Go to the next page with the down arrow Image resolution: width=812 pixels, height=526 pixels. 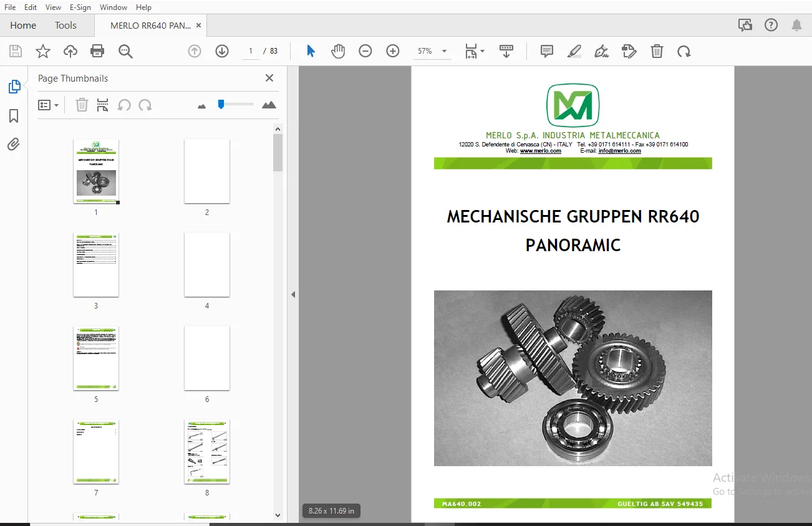(222, 51)
